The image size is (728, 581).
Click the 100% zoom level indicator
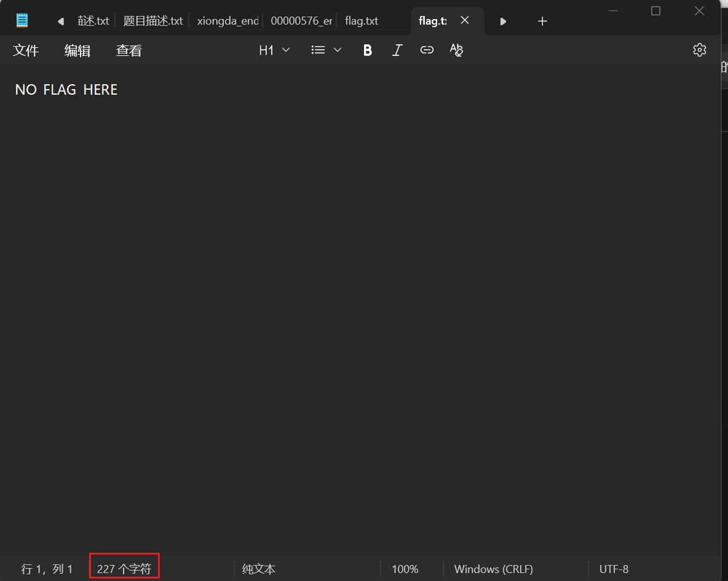pos(405,569)
